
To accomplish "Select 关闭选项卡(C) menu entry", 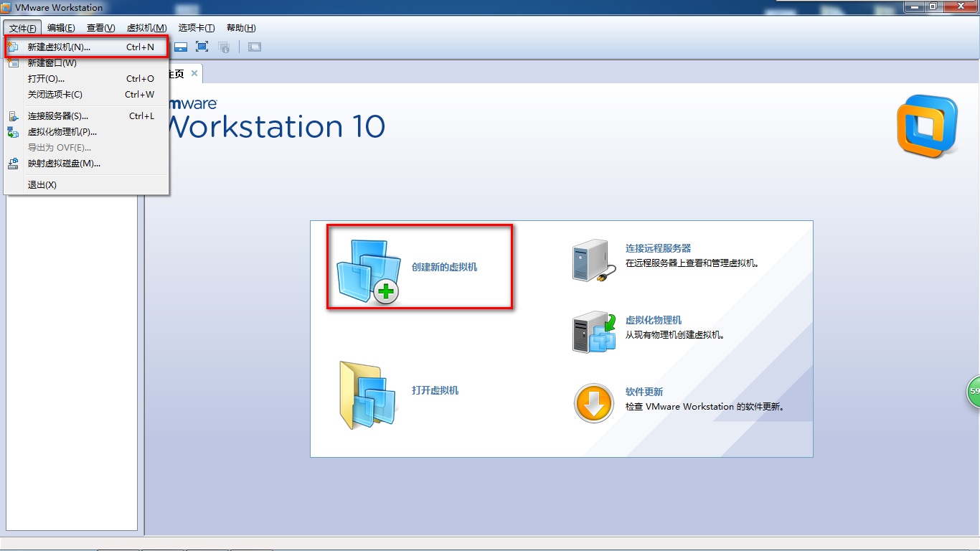I will coord(86,95).
